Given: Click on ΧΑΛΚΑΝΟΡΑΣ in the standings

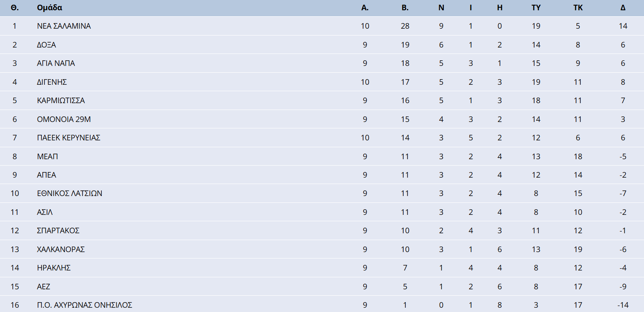Looking at the screenshot, I should (x=61, y=250).
